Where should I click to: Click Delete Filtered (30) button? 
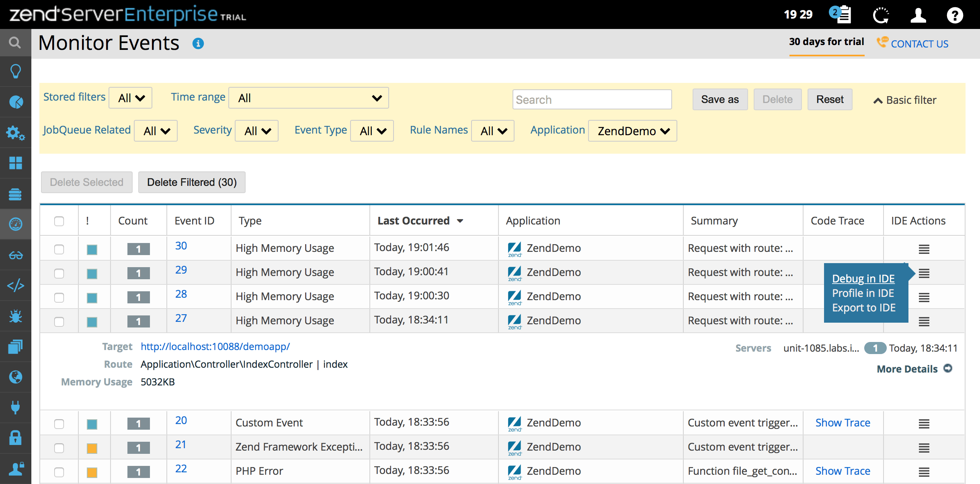point(192,182)
